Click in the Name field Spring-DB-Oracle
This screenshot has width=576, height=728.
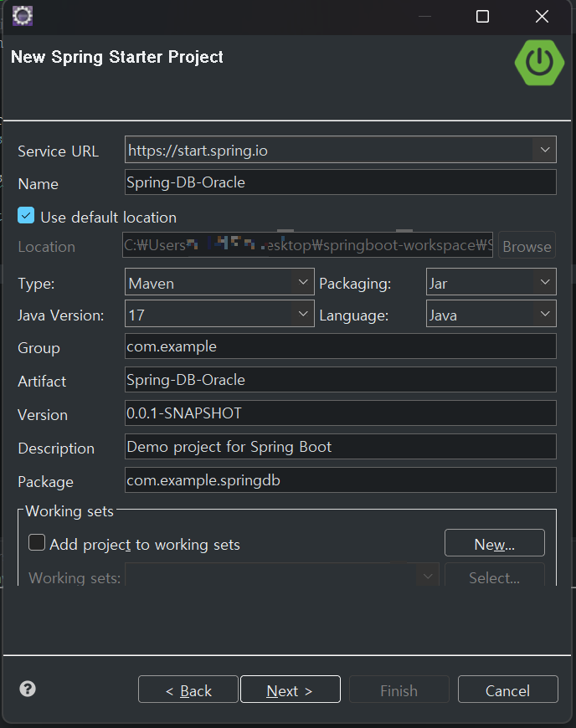click(x=341, y=182)
